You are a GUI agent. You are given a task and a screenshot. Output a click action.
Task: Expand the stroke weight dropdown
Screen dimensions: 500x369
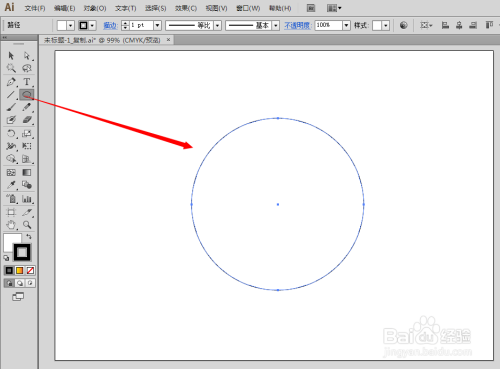click(x=157, y=25)
